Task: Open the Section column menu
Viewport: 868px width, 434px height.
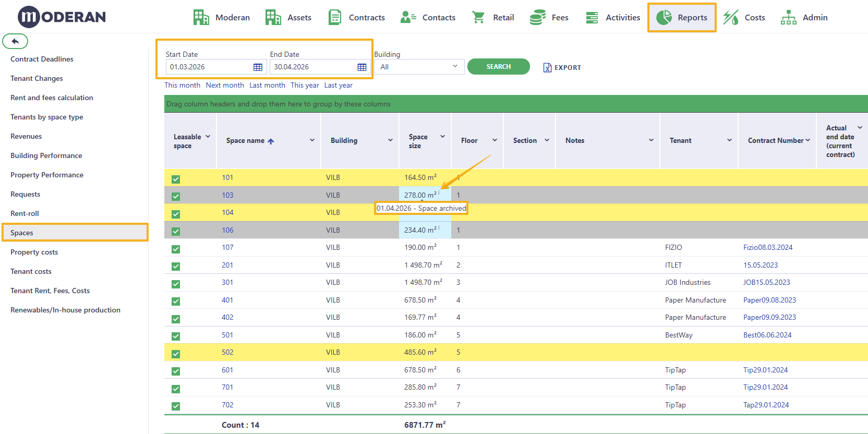Action: 547,140
